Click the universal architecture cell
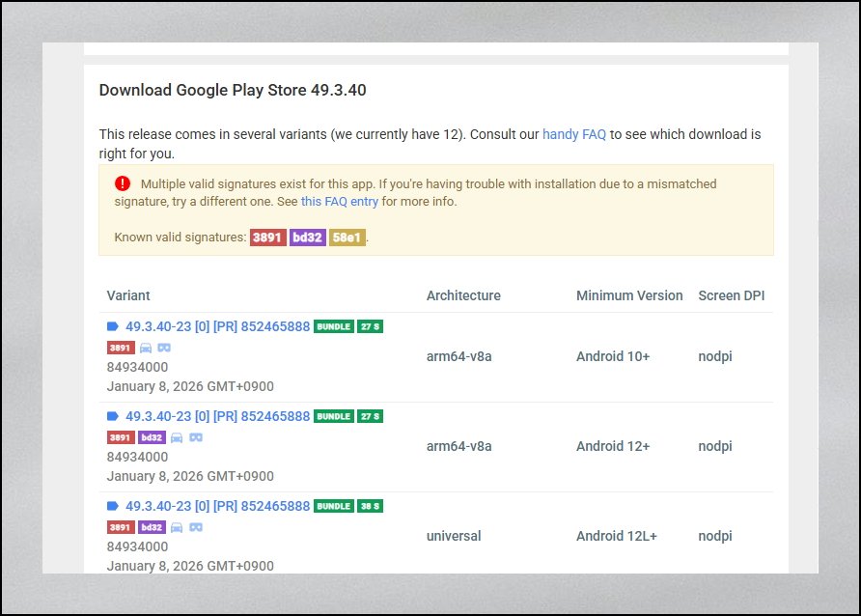 coord(454,537)
